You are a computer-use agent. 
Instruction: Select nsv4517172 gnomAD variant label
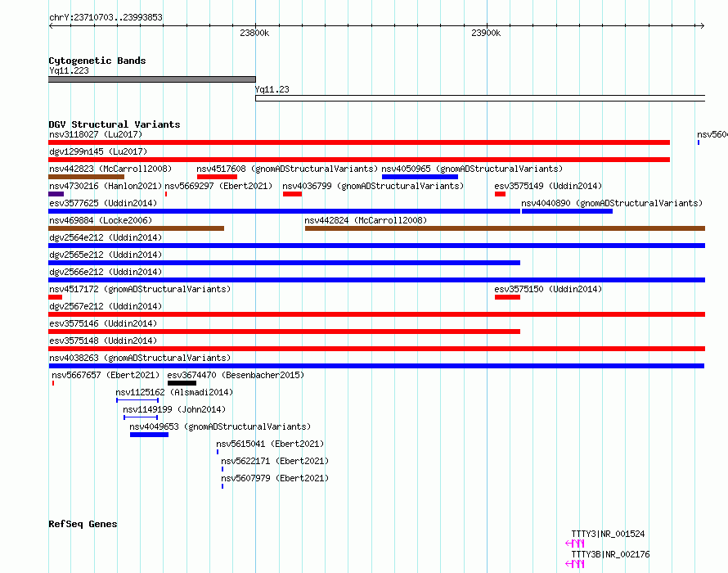coord(140,289)
